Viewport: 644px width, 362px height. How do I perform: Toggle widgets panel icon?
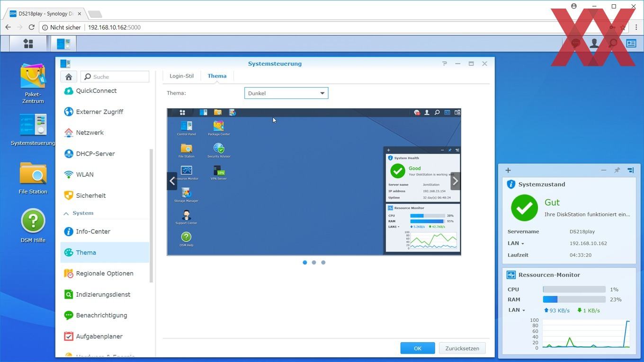631,44
